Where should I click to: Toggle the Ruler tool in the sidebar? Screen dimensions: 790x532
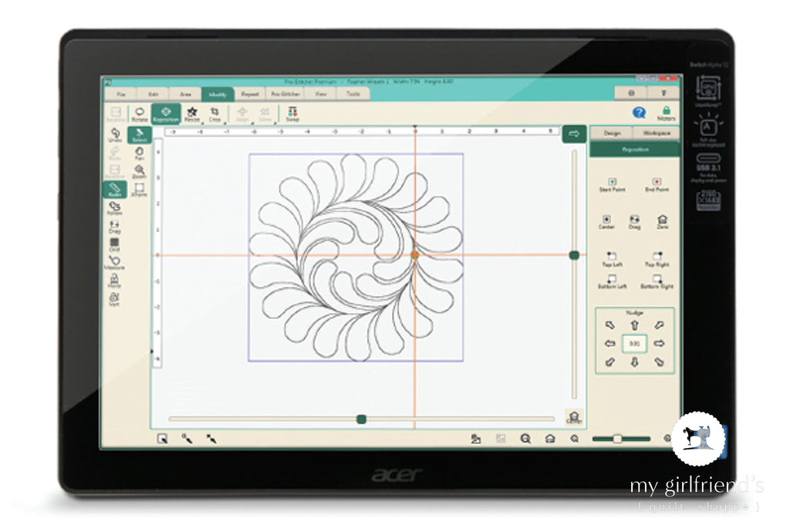pyautogui.click(x=114, y=190)
